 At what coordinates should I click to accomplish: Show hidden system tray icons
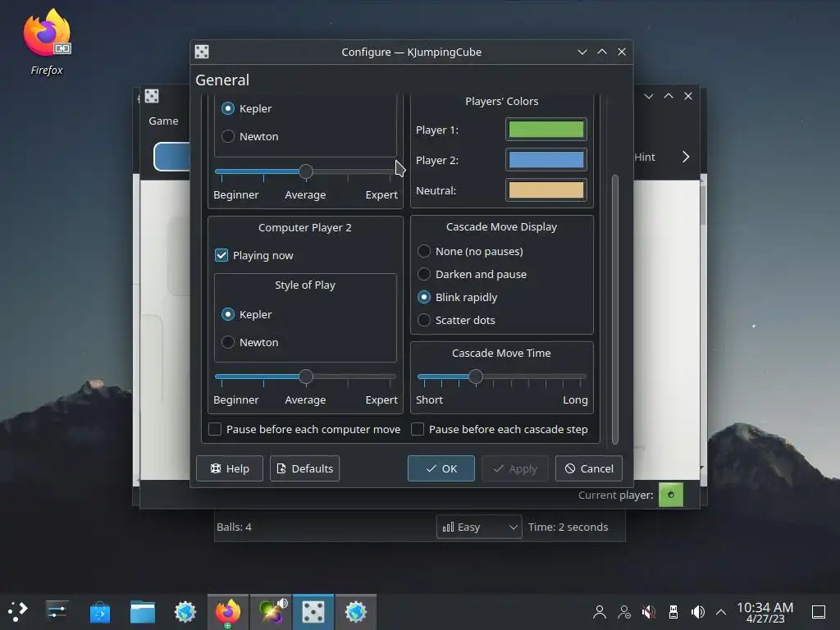point(721,612)
